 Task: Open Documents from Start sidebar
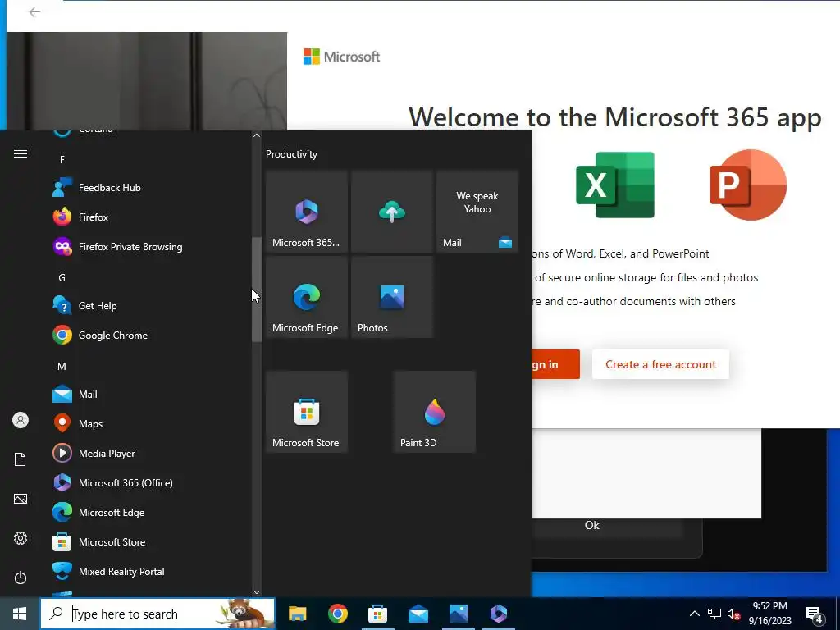click(21, 459)
